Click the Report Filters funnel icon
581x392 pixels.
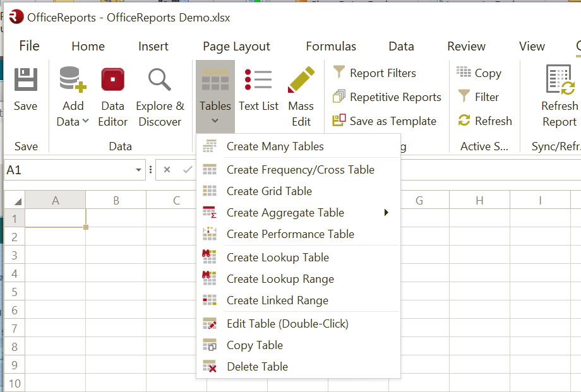click(338, 72)
